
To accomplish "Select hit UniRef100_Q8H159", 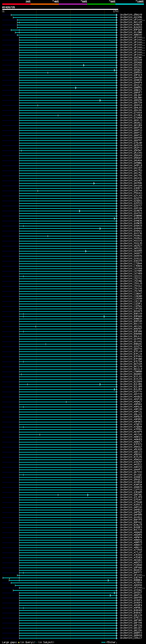I will (x=131, y=100).
